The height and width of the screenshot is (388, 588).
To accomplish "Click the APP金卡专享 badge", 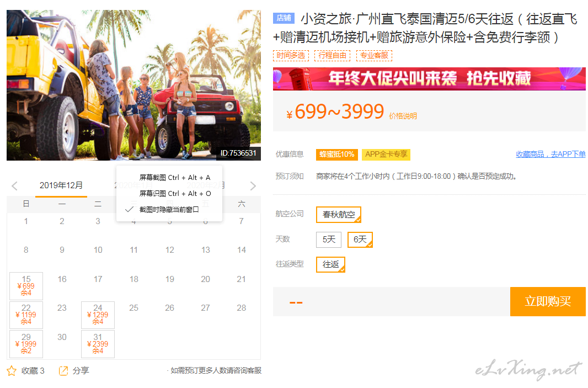I will (386, 155).
